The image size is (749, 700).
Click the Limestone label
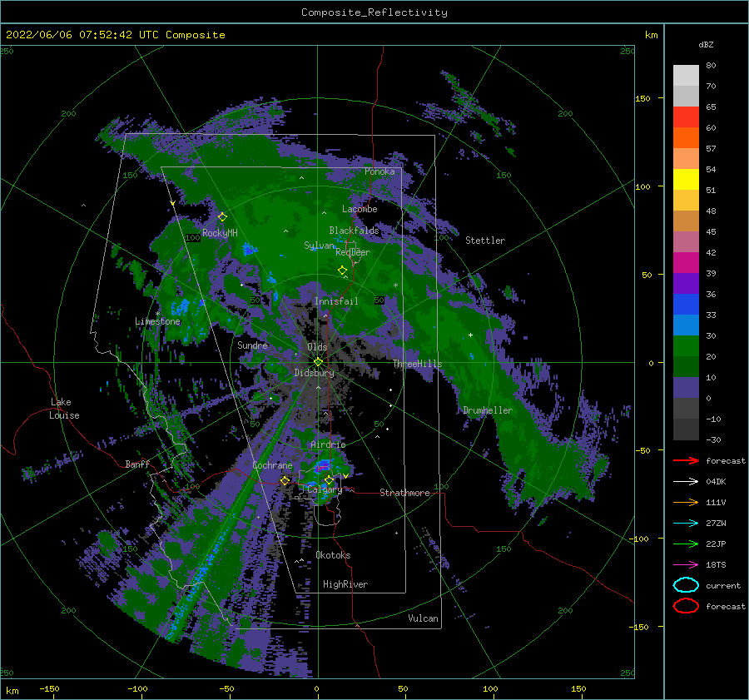point(157,321)
